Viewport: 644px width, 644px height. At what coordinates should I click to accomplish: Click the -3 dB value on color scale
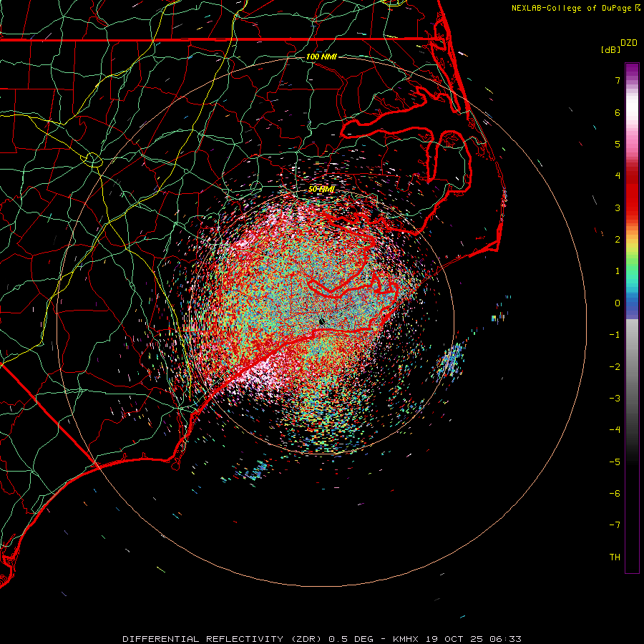[x=615, y=399]
